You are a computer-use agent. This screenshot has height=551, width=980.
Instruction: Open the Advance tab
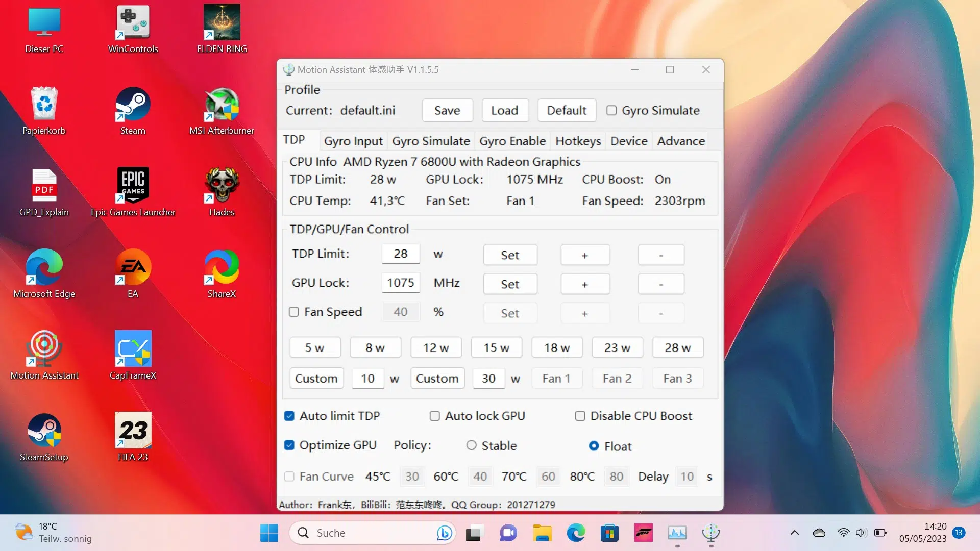[x=681, y=141]
